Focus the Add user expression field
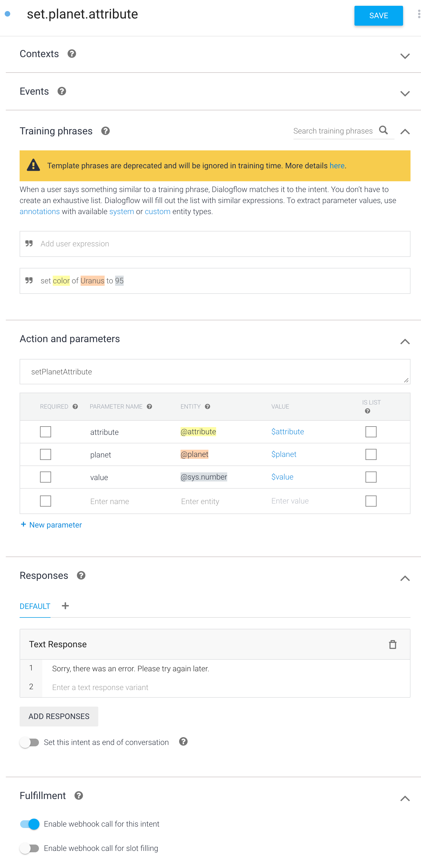Image resolution: width=421 pixels, height=868 pixels. pos(215,244)
